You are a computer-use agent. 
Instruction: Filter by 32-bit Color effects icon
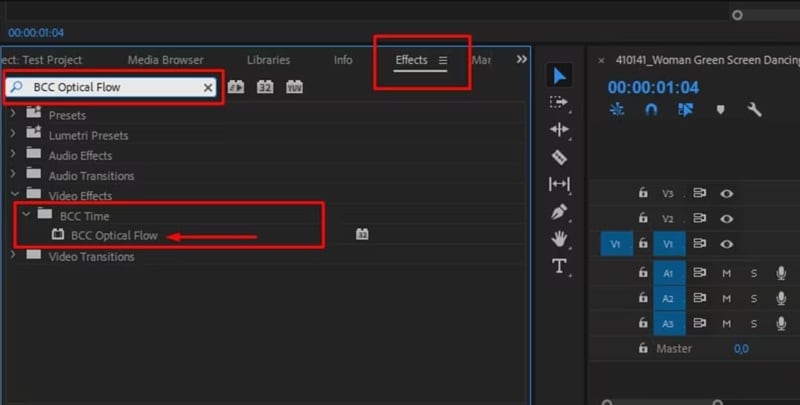[265, 87]
